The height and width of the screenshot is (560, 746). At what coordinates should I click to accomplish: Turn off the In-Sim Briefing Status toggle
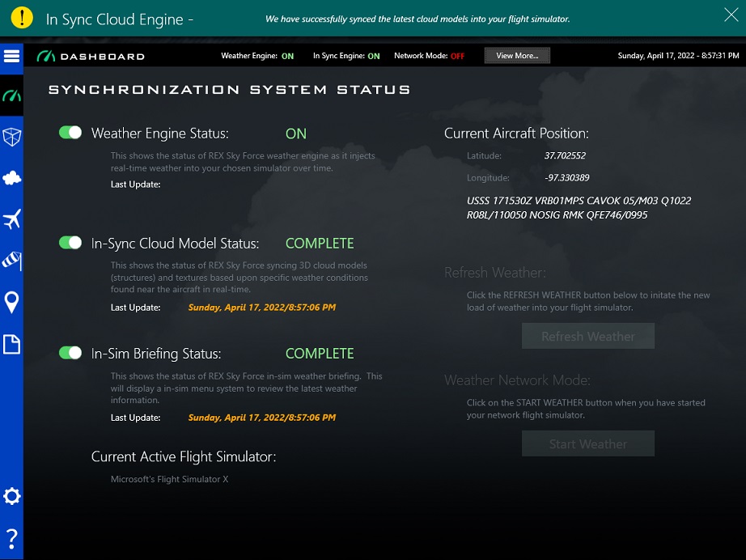coord(70,353)
